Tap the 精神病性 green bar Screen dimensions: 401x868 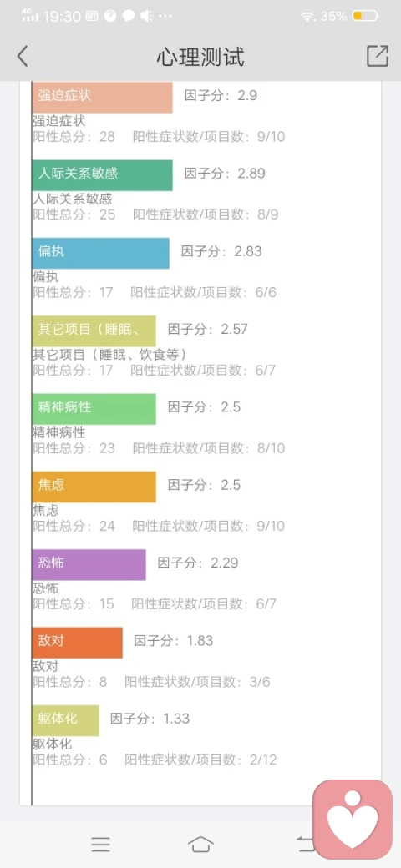coord(94,409)
